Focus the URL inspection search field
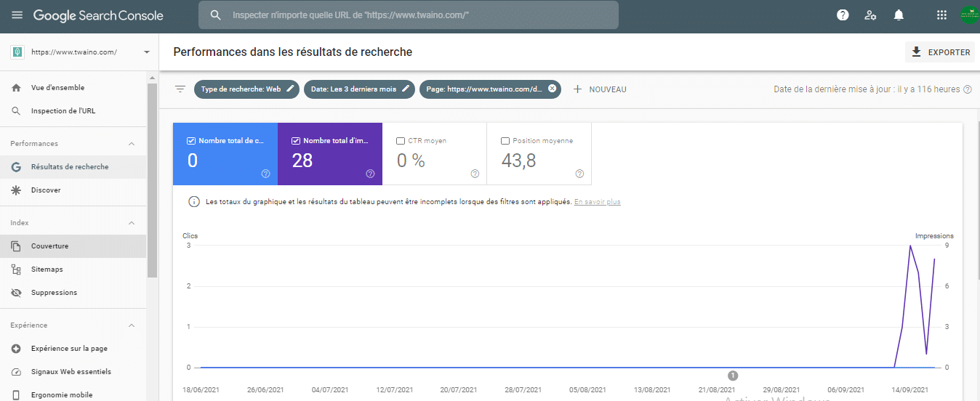Image resolution: width=980 pixels, height=401 pixels. click(408, 15)
